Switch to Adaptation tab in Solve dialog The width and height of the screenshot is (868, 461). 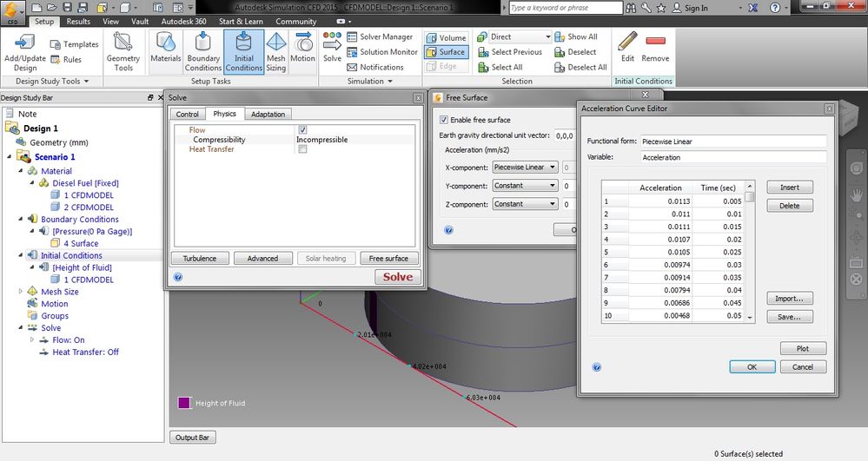point(268,114)
